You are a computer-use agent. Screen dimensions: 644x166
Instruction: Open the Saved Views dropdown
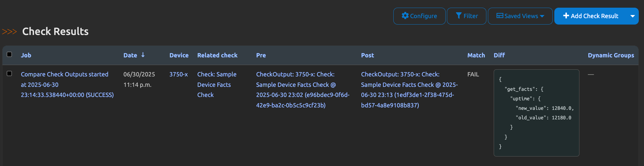pyautogui.click(x=520, y=16)
